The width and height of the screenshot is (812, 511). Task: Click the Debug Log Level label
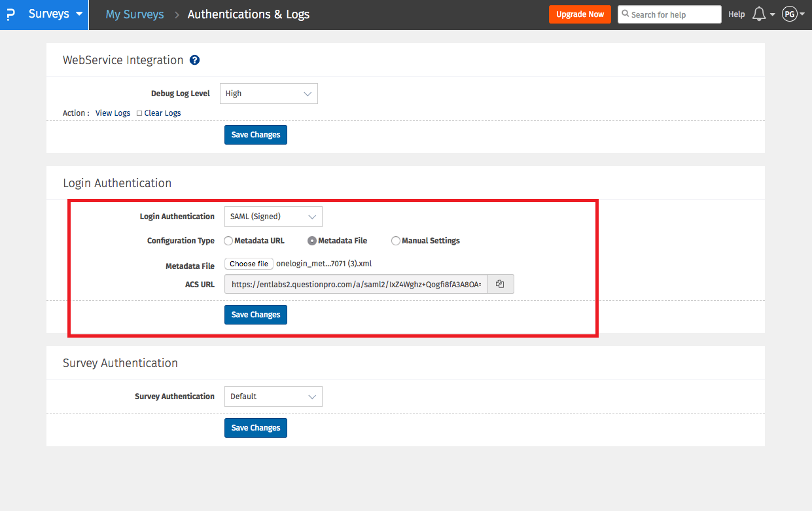(x=181, y=94)
